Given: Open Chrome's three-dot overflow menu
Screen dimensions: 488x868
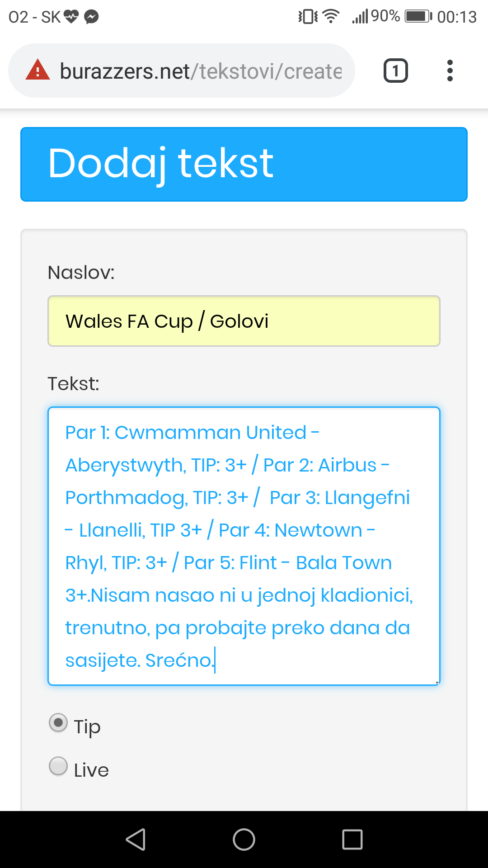Looking at the screenshot, I should (x=450, y=71).
